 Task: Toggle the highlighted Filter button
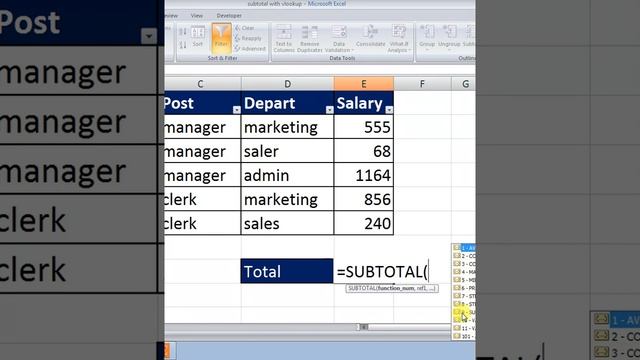[x=221, y=37]
